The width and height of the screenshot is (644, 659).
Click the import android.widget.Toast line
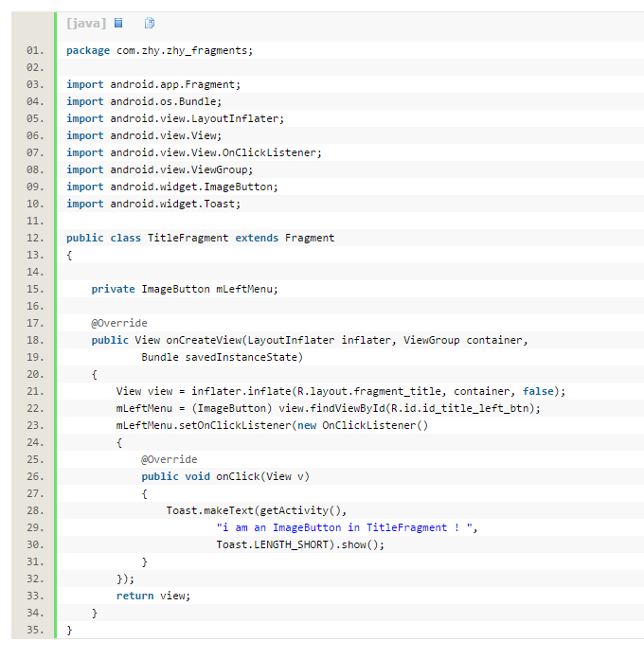[153, 204]
